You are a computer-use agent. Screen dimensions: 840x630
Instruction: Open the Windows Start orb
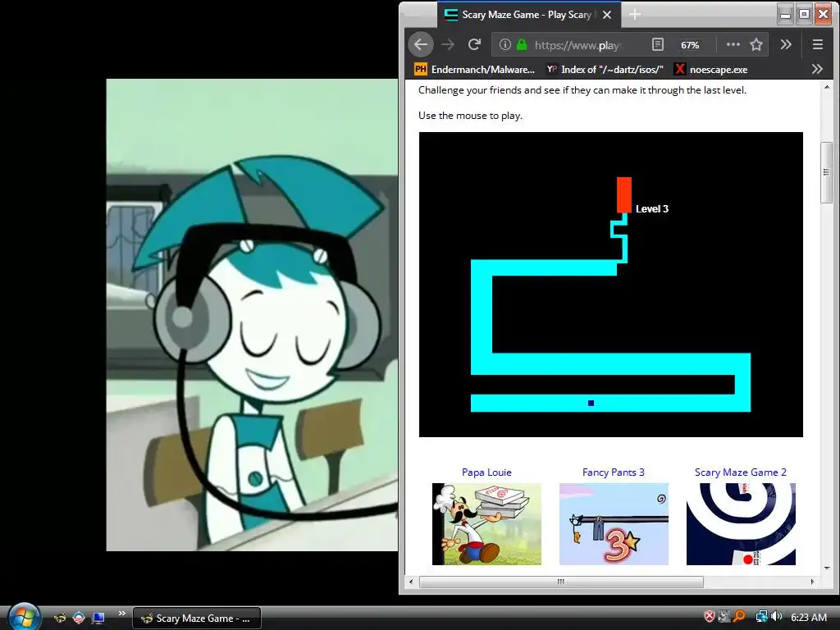tap(24, 617)
